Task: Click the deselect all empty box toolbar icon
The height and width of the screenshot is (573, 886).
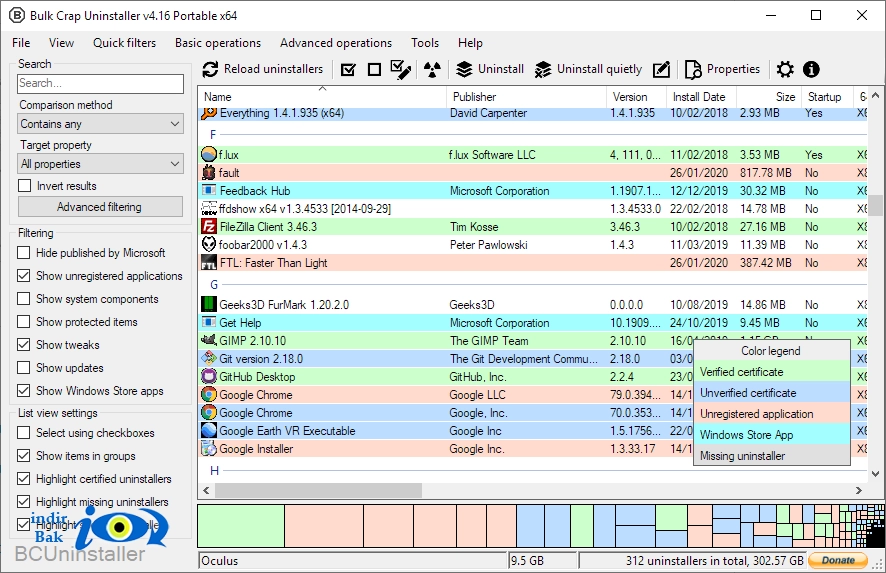Action: (374, 70)
